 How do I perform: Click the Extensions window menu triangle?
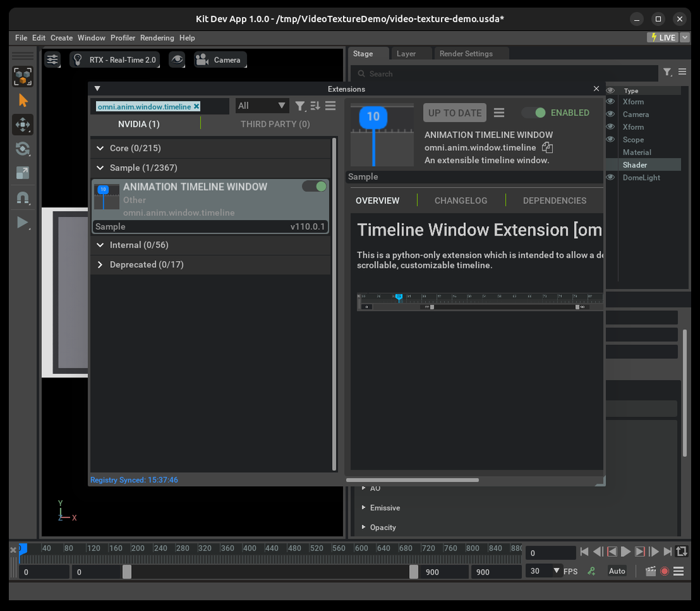[97, 88]
